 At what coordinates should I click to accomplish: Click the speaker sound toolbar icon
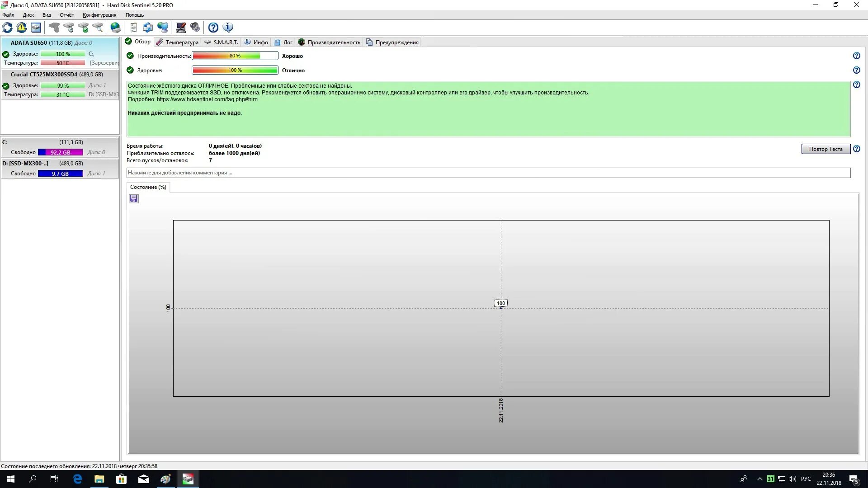[195, 28]
